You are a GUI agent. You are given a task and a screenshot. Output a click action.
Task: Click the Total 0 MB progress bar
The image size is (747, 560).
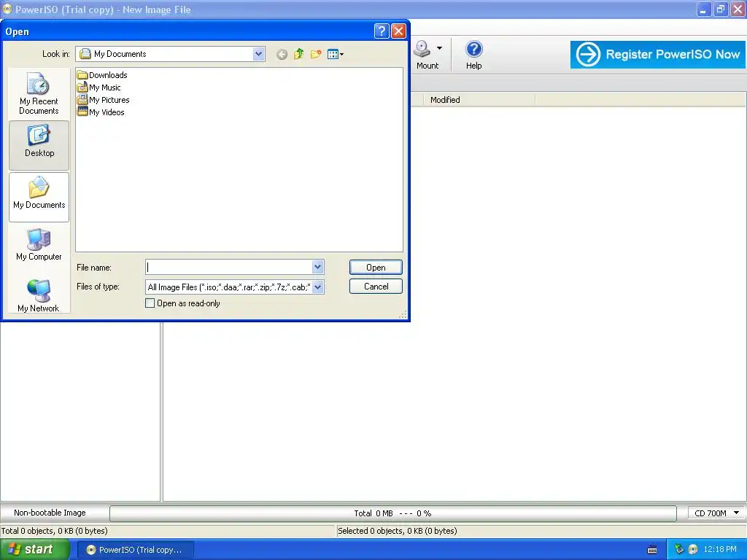click(393, 513)
